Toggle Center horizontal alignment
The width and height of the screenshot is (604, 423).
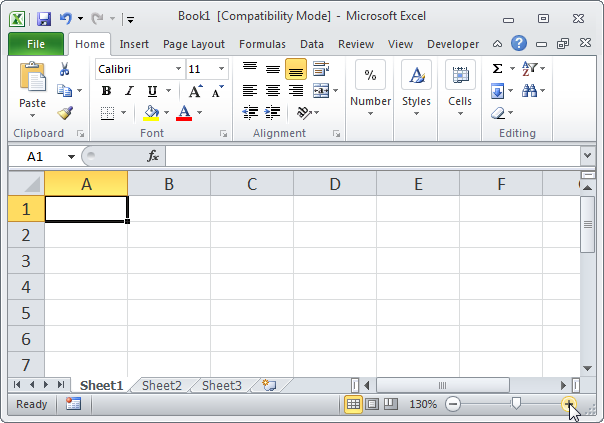pyautogui.click(x=273, y=91)
